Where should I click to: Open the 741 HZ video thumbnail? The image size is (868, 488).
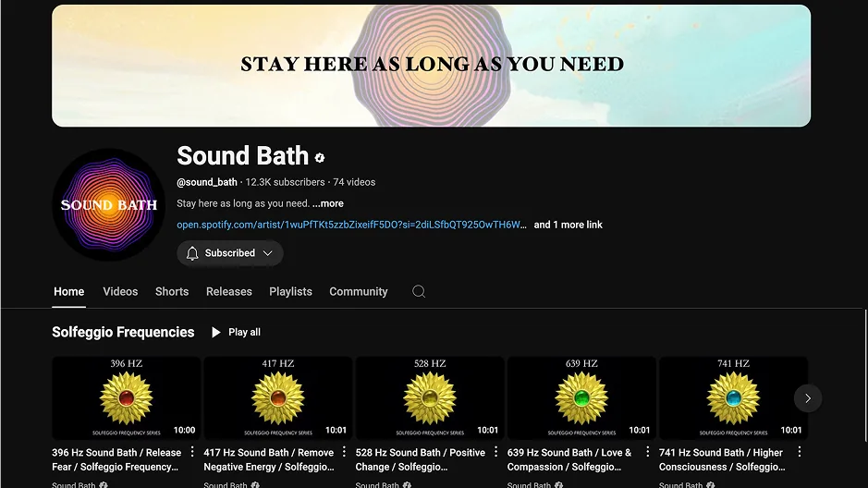click(x=733, y=398)
